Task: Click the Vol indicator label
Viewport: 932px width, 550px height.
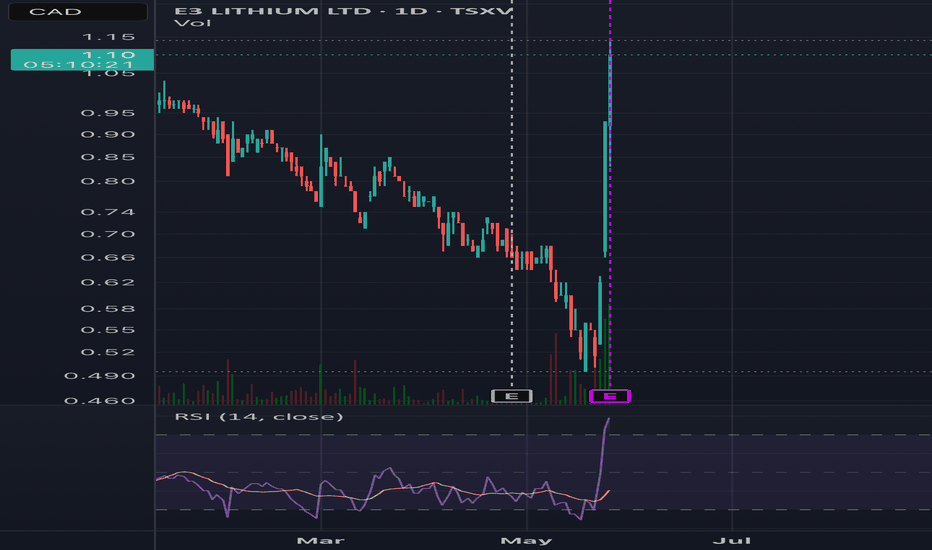Action: (193, 23)
